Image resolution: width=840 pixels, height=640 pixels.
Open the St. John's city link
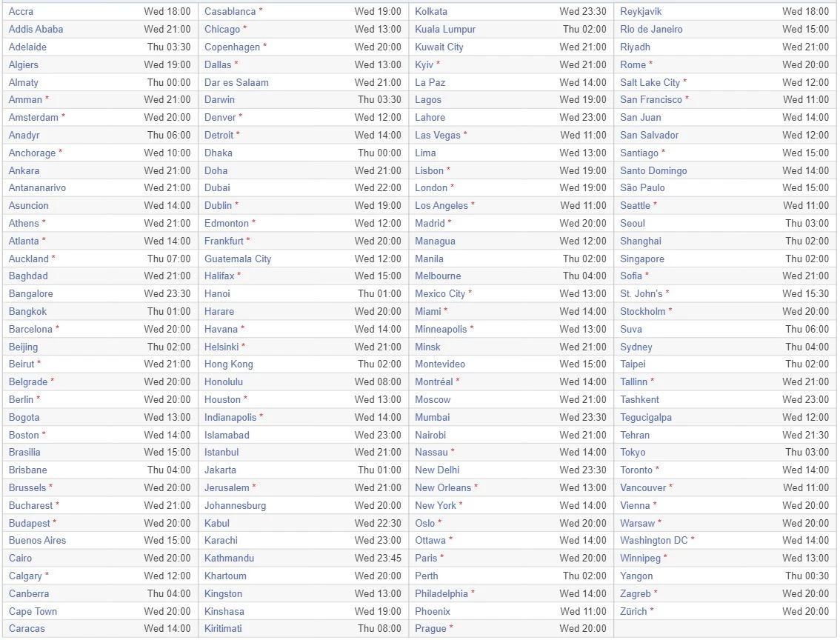pos(641,293)
